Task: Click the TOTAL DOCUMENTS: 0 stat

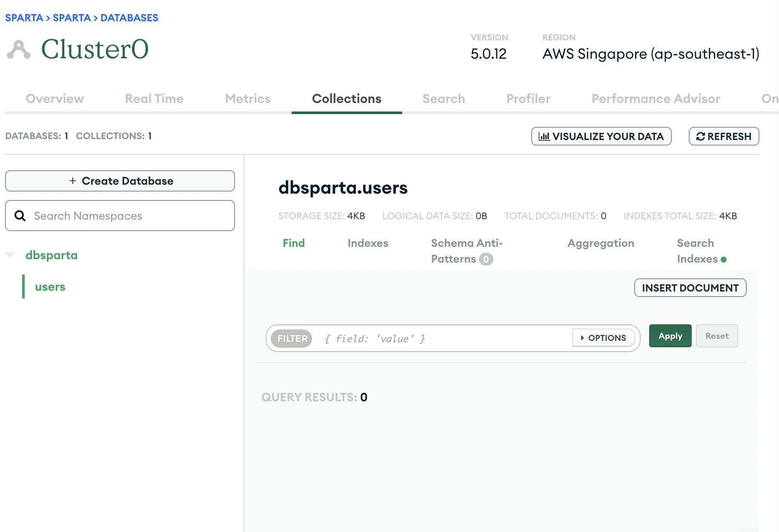Action: pyautogui.click(x=556, y=216)
